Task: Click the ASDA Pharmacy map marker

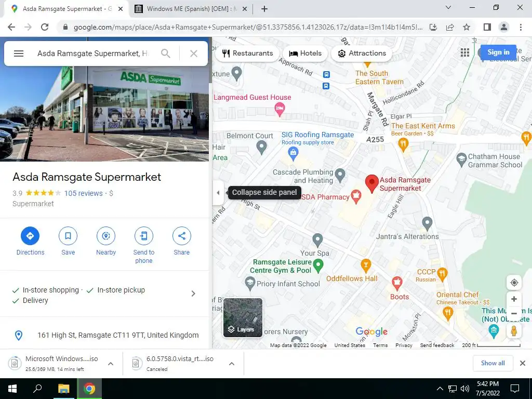Action: coord(356,197)
